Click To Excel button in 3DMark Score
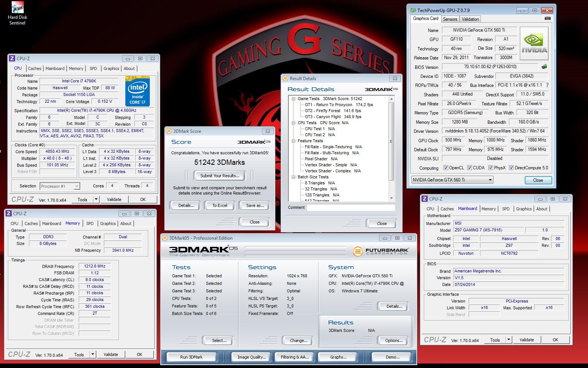 point(220,205)
